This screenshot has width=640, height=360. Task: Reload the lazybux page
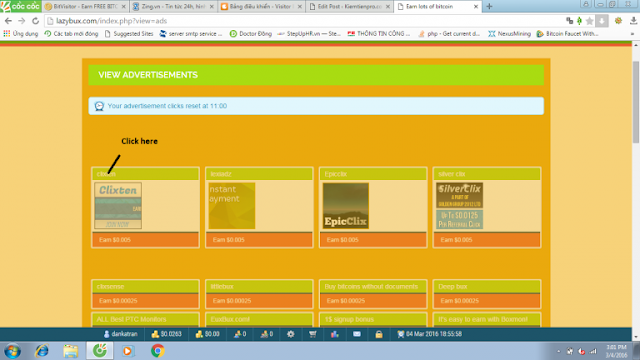[36, 21]
